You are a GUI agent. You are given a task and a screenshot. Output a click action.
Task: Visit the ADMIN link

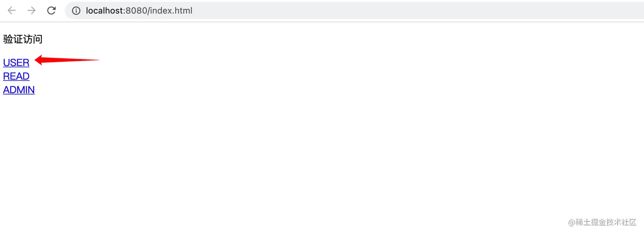[19, 90]
